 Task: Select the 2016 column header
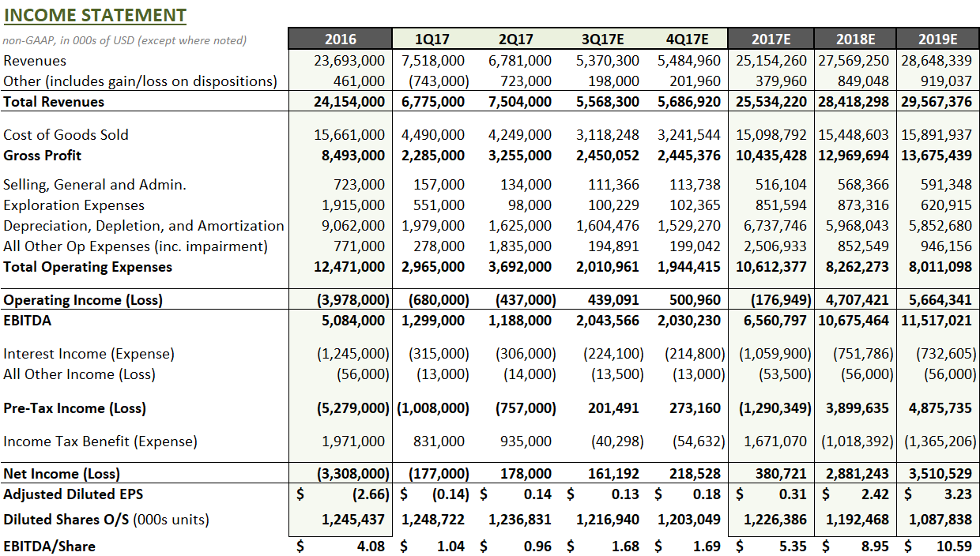(339, 38)
